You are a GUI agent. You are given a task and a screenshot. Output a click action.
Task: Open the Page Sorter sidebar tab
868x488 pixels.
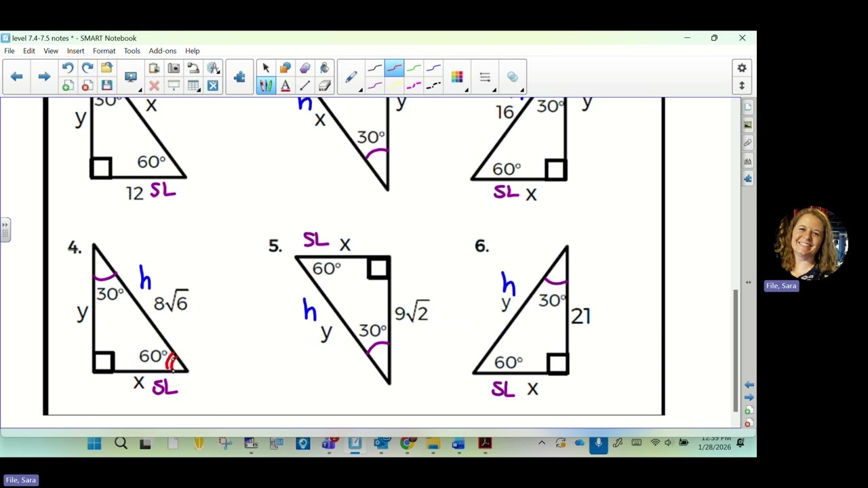click(x=748, y=107)
